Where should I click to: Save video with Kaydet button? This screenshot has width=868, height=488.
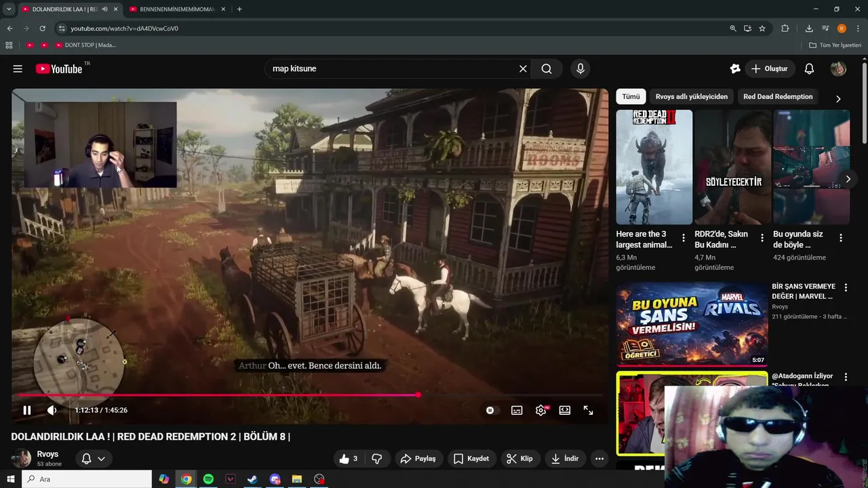[471, 459]
